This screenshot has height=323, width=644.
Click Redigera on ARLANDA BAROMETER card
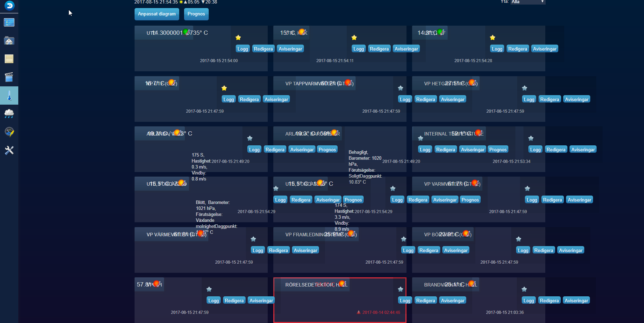pyautogui.click(x=445, y=150)
